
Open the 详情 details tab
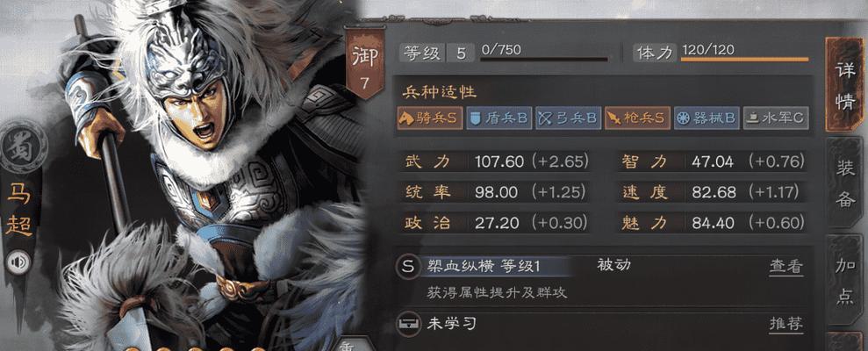[x=845, y=85]
